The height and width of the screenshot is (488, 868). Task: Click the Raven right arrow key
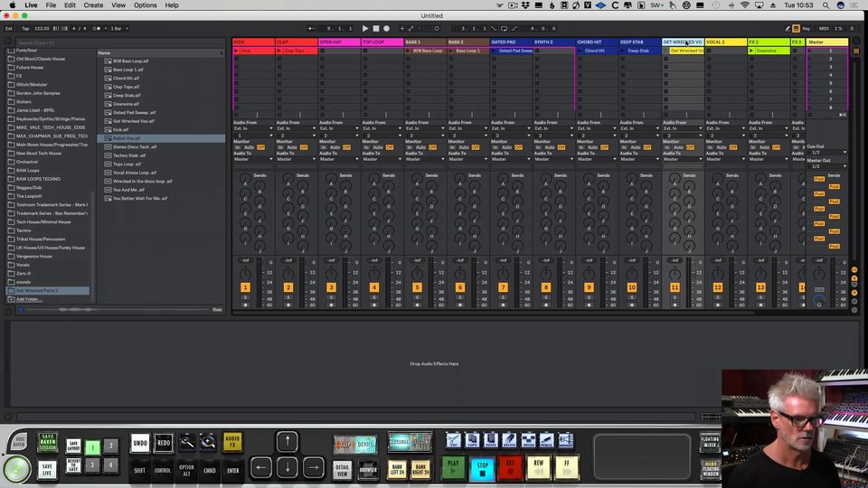(314, 467)
